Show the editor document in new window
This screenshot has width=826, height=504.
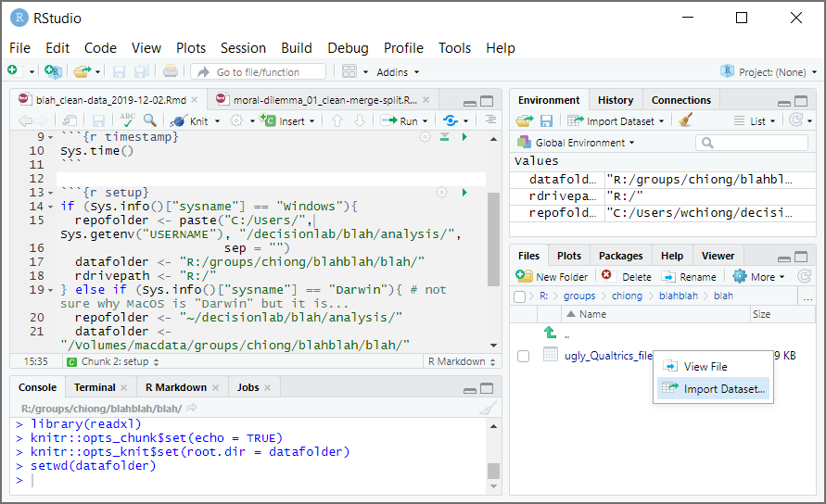pos(70,121)
